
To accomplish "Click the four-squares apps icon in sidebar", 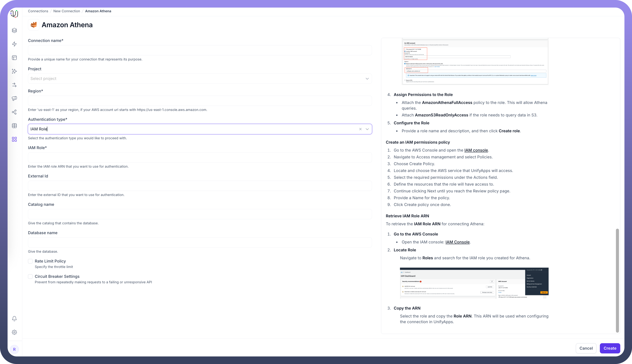I will pyautogui.click(x=14, y=139).
